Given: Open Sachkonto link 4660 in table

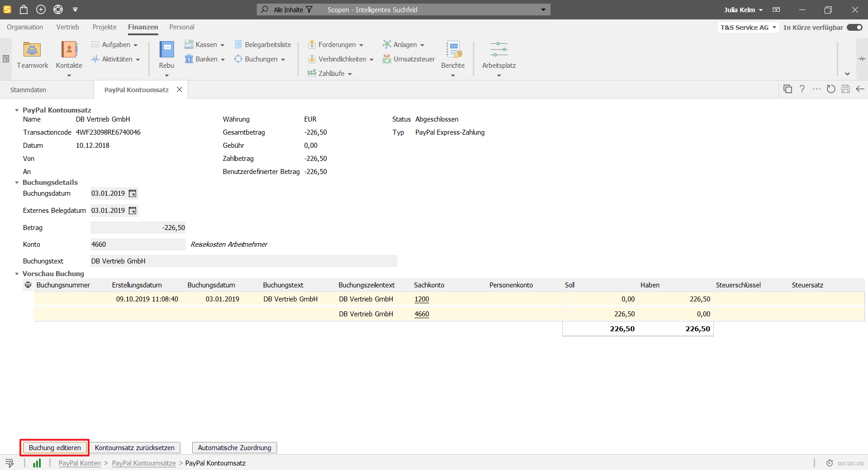Looking at the screenshot, I should [421, 314].
